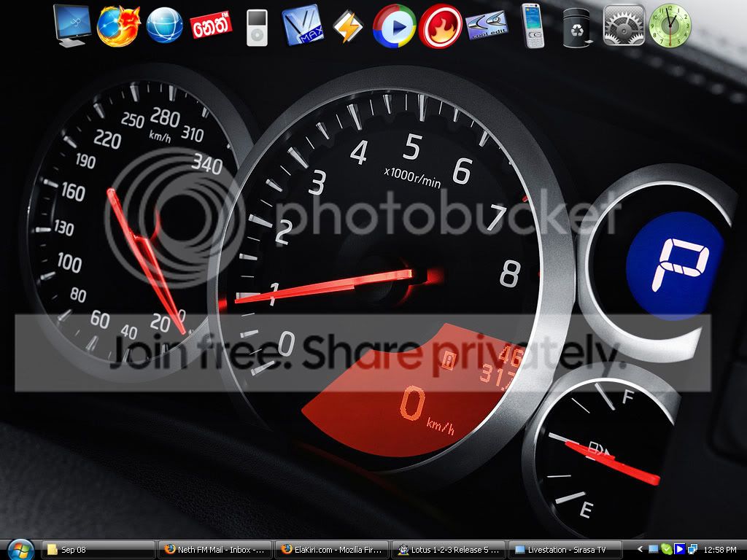Screen dimensions: 747x560
Task: Launch the white iPod dock icon
Action: 257,28
